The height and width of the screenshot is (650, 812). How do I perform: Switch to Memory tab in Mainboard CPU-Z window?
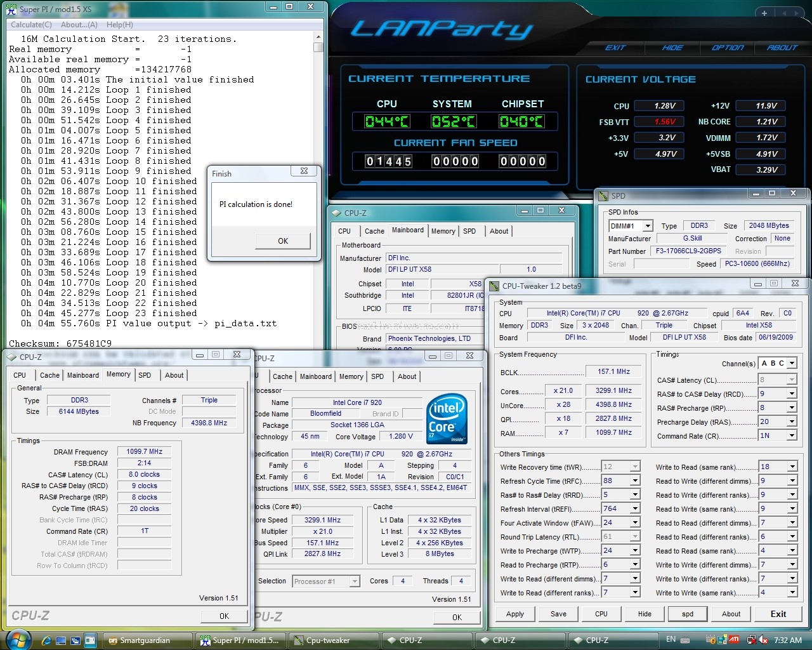tap(443, 231)
